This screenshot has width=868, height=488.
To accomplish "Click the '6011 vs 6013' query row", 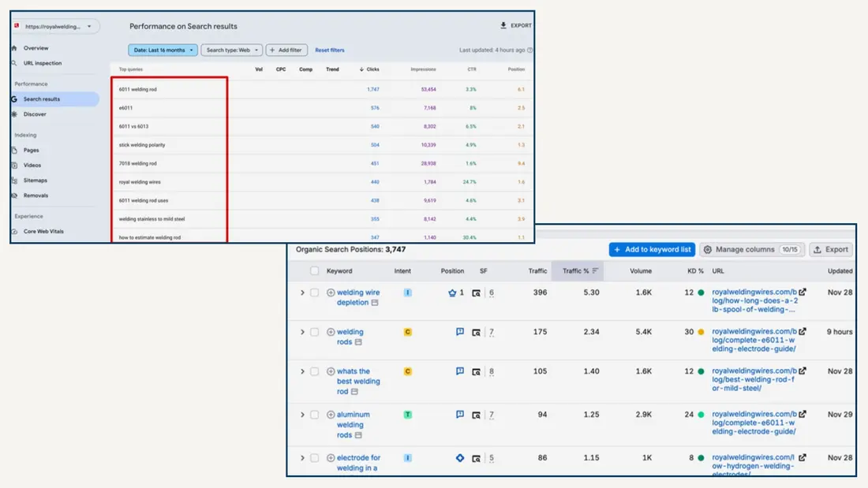I will [x=322, y=126].
